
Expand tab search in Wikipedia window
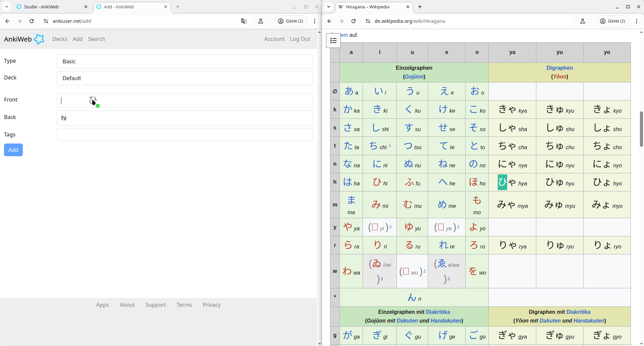pos(329,7)
